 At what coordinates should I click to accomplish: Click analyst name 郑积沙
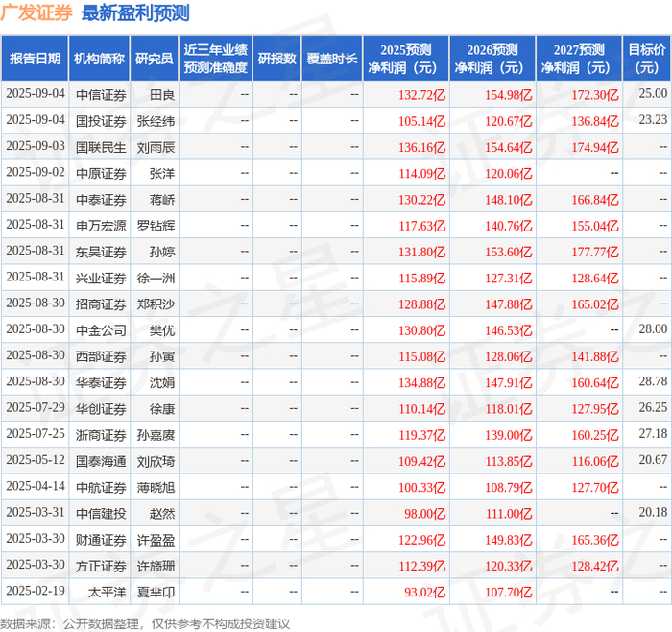click(156, 304)
